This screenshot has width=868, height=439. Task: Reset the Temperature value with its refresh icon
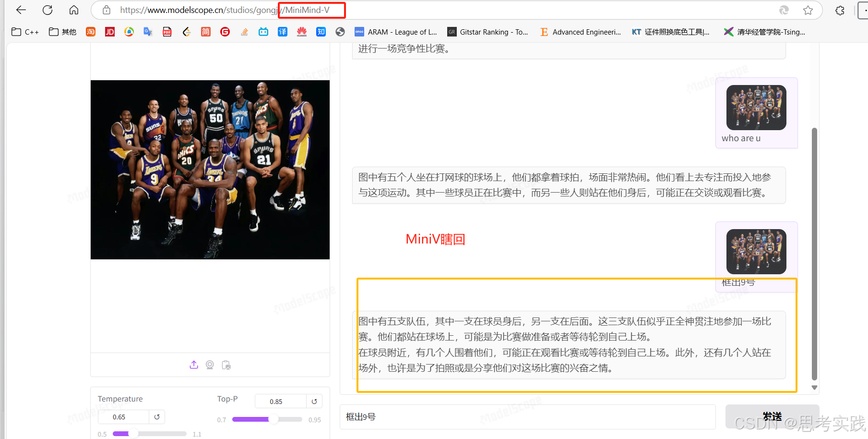click(157, 416)
